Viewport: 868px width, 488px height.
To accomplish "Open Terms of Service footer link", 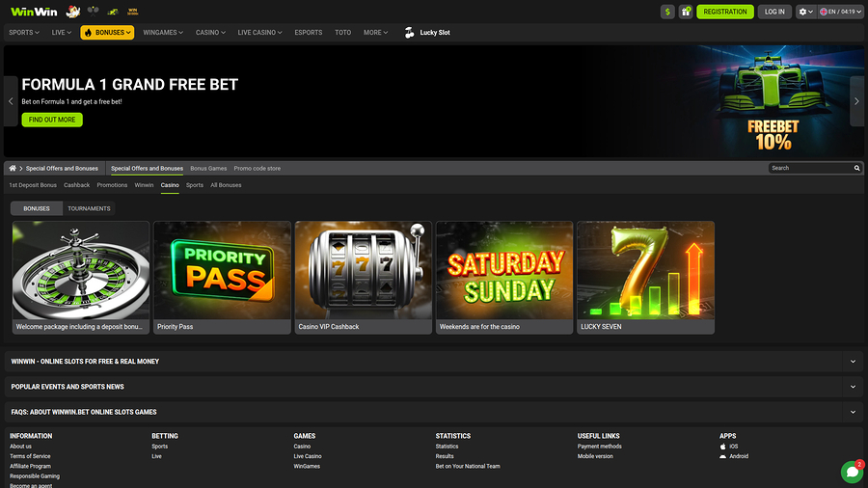I will pos(30,456).
